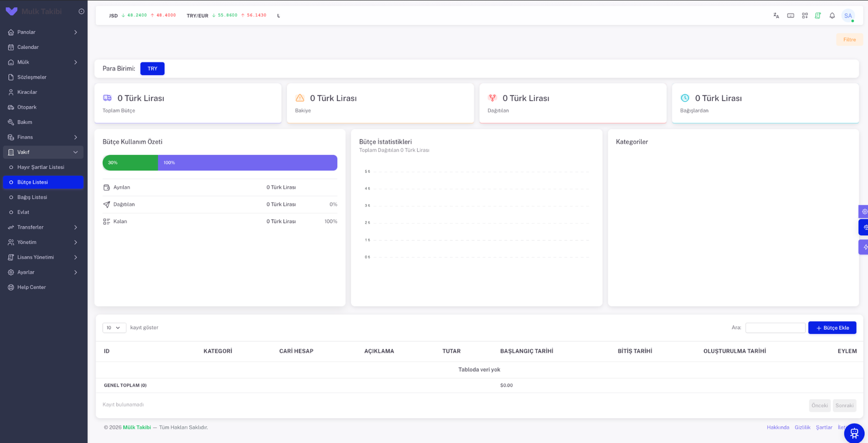The image size is (868, 443).
Task: Open the Hakkında footer link
Action: tap(778, 427)
